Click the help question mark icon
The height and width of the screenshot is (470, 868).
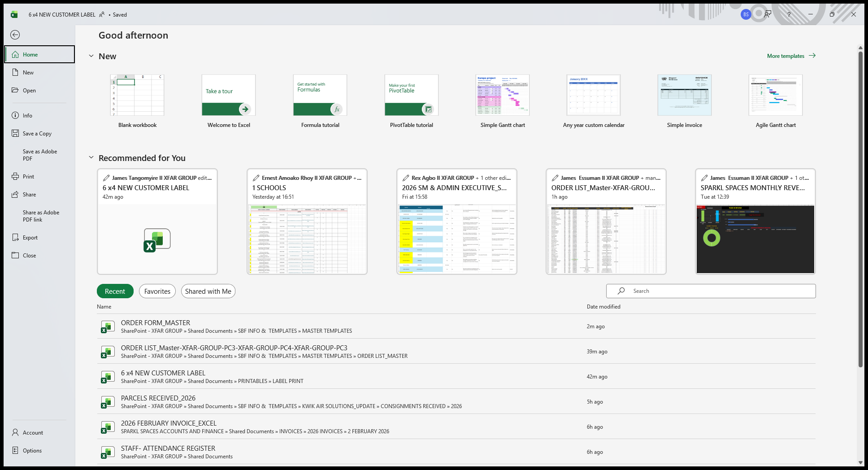(789, 14)
